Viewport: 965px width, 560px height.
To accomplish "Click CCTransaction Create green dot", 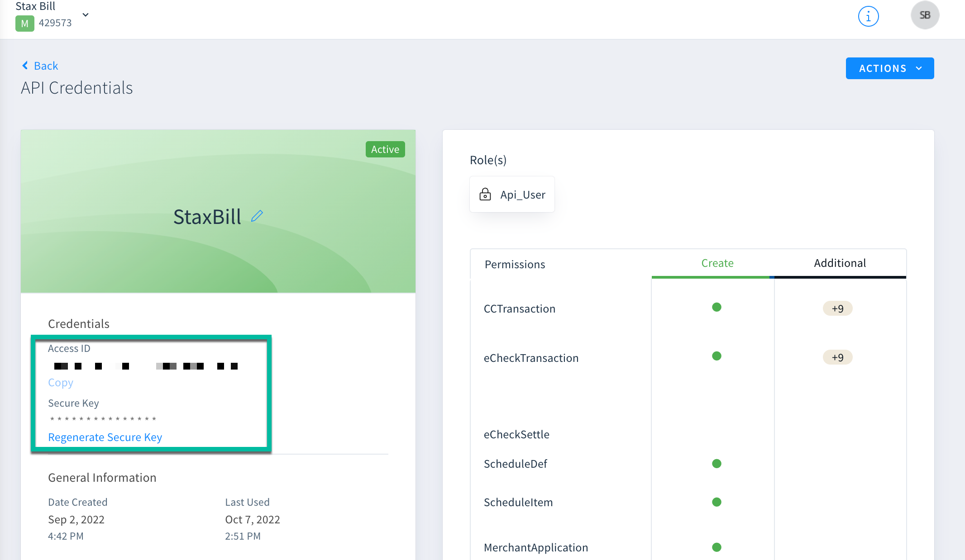I will (717, 307).
